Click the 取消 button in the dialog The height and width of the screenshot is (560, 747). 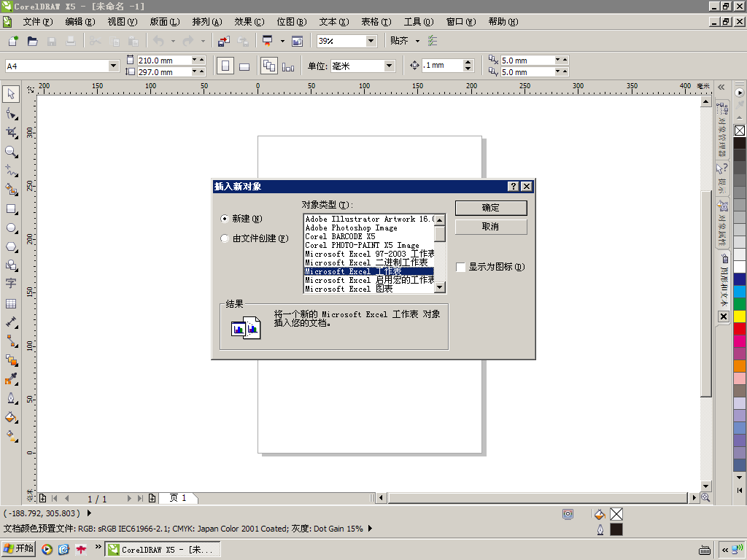(491, 227)
